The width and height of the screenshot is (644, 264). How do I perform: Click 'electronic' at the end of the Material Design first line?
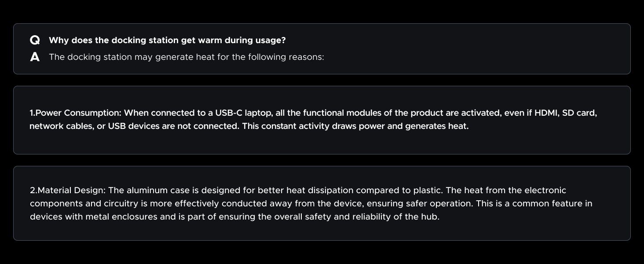point(545,191)
